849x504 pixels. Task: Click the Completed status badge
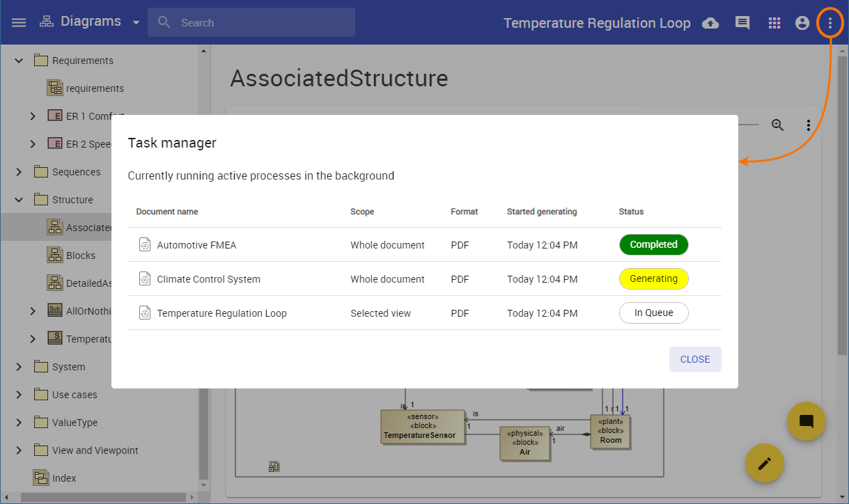pyautogui.click(x=653, y=245)
